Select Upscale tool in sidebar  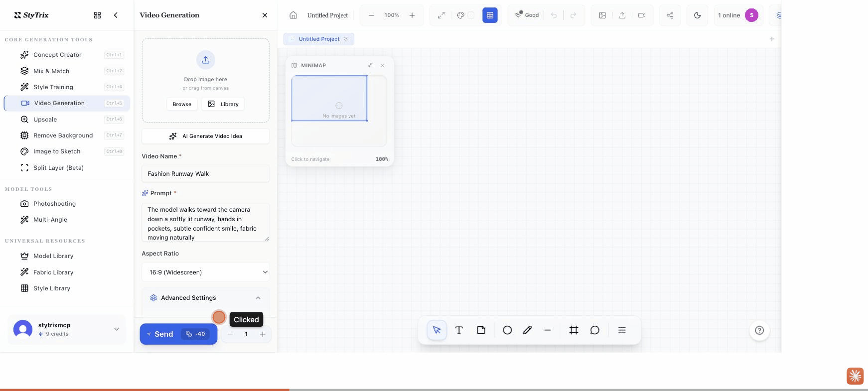(67, 120)
